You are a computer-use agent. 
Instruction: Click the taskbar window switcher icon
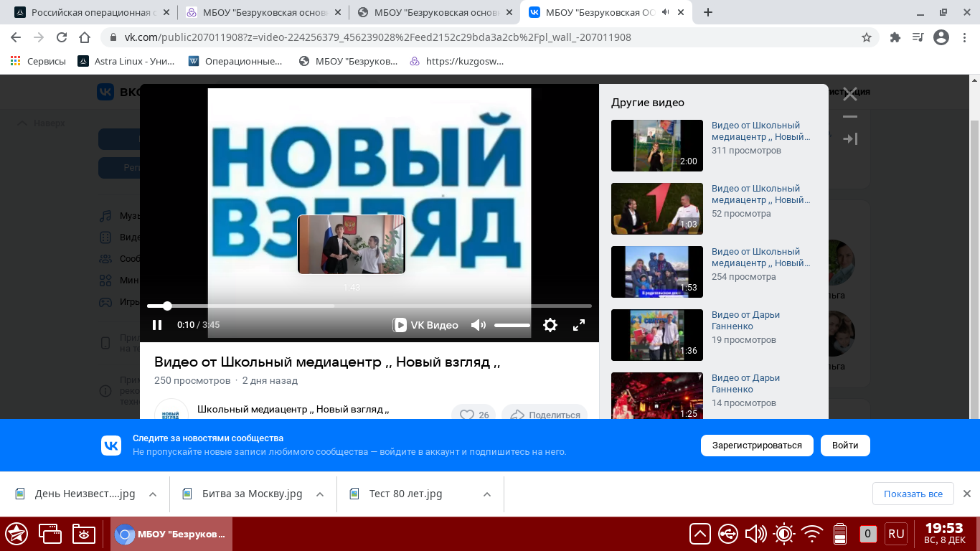tap(50, 534)
